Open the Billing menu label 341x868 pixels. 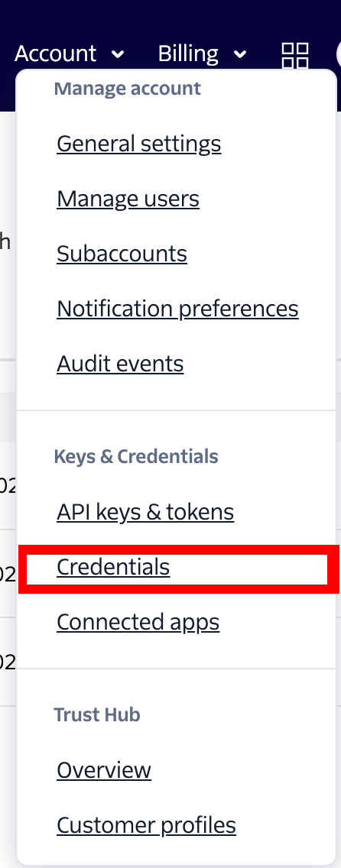[x=188, y=53]
